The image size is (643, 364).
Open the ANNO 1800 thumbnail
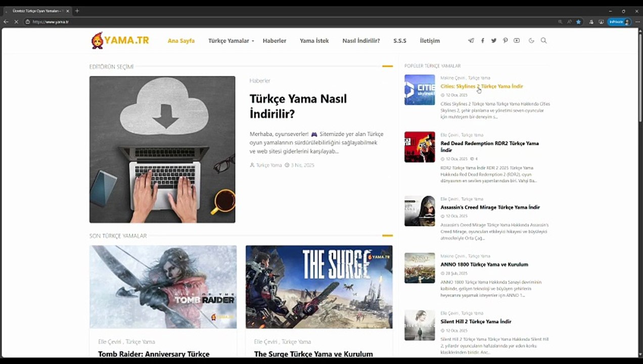pos(420,268)
